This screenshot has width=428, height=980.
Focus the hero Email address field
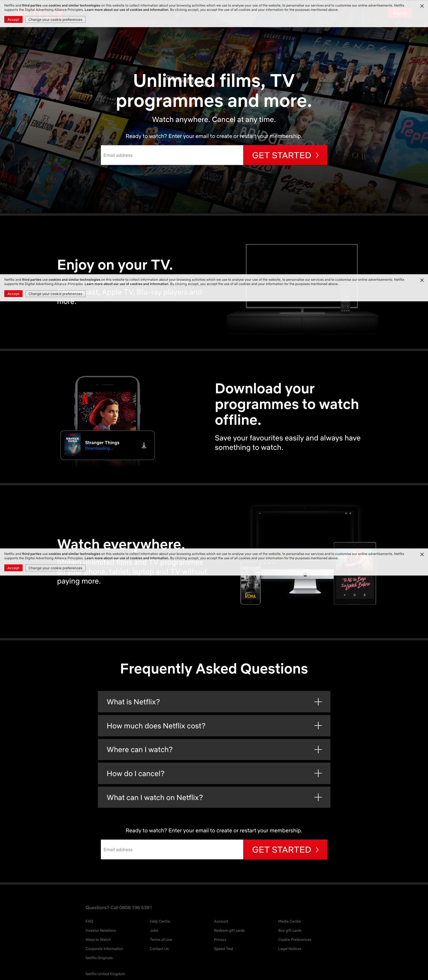click(x=172, y=155)
